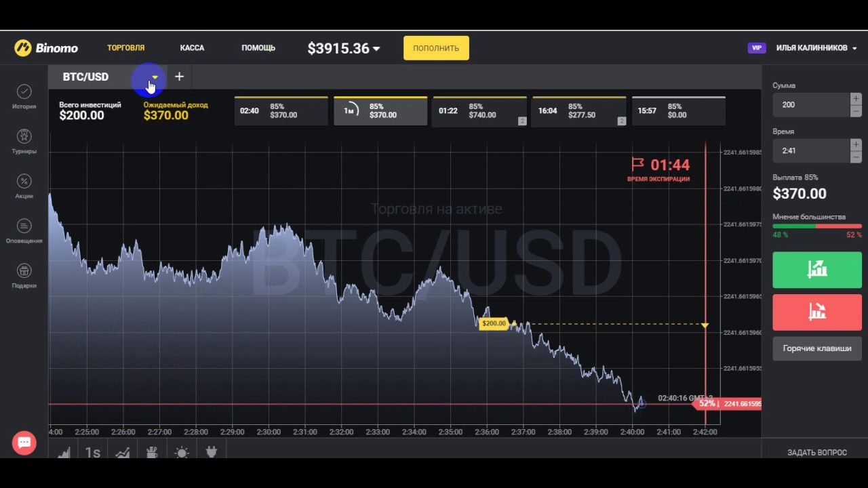Decrease the Время with minus

[856, 157]
